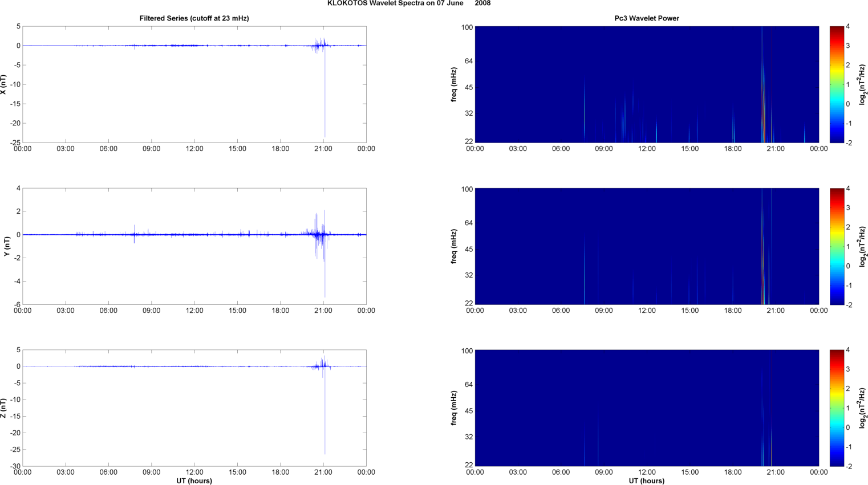Click the -6 tick on the Y (nT) axis
Image resolution: width=868 pixels, height=485 pixels.
(x=18, y=304)
